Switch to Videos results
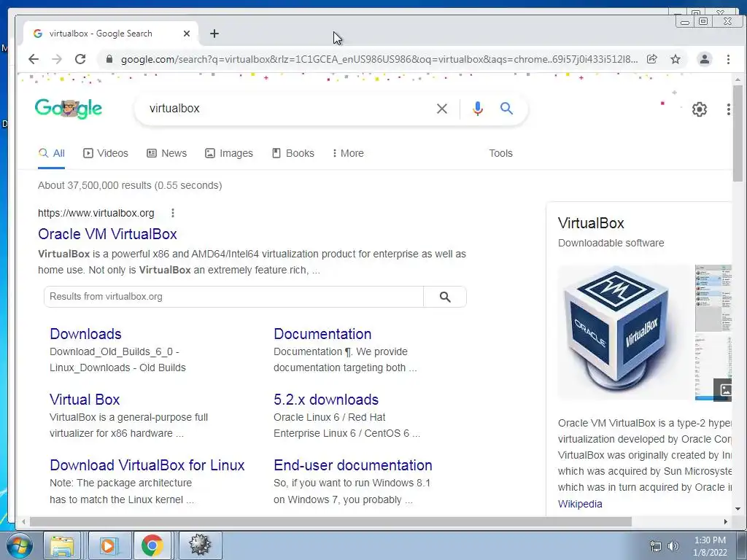The width and height of the screenshot is (747, 560). [x=106, y=153]
